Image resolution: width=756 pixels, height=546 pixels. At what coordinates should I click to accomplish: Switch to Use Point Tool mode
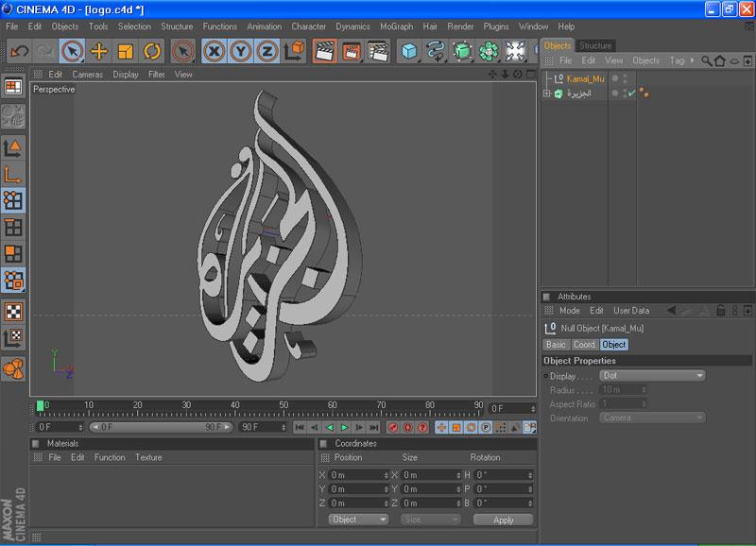point(13,200)
